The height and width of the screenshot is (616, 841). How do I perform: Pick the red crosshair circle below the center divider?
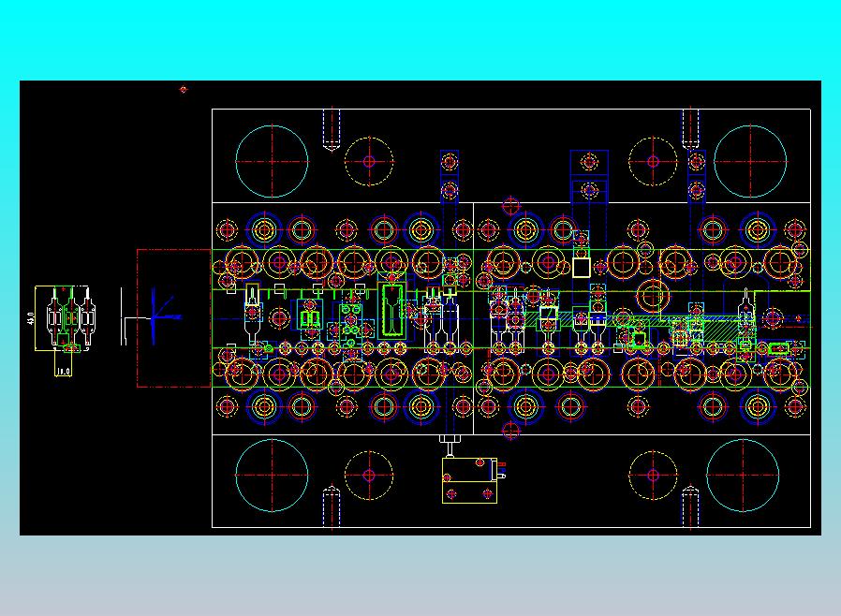[x=510, y=430]
